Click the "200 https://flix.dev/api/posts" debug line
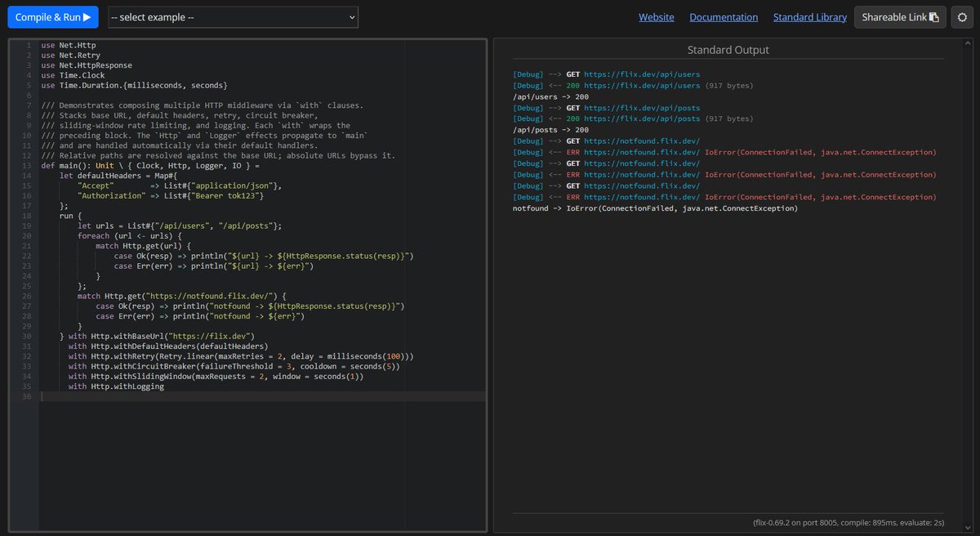Viewport: 980px width, 536px height. coord(633,118)
